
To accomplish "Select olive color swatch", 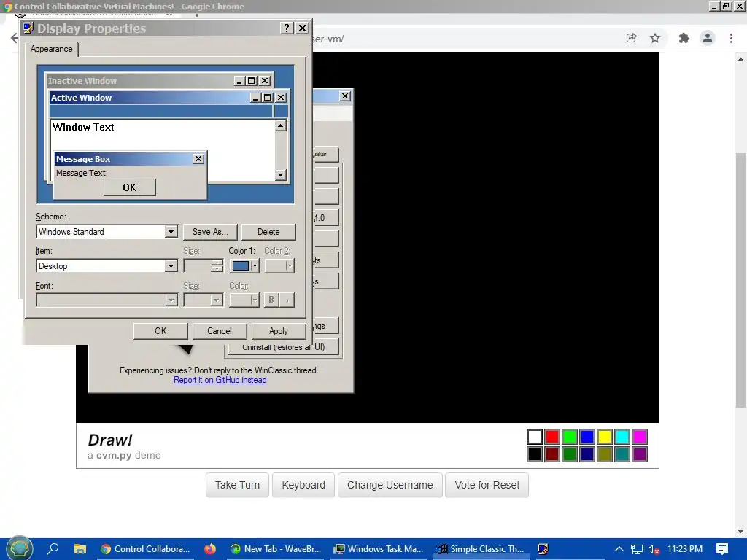I will (x=605, y=454).
